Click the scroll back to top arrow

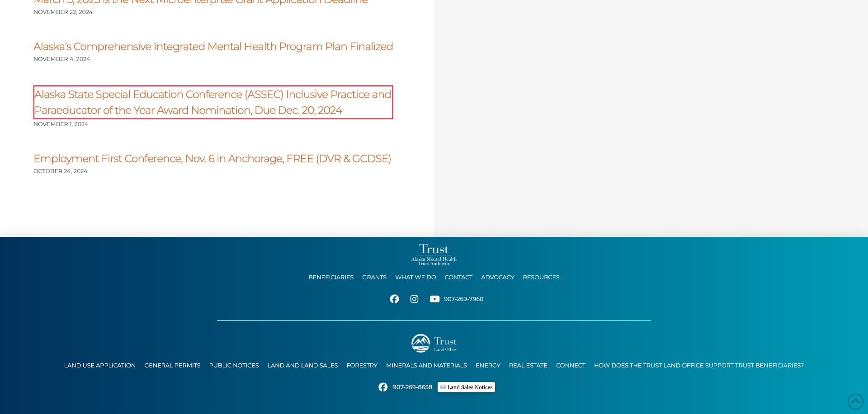pyautogui.click(x=855, y=401)
